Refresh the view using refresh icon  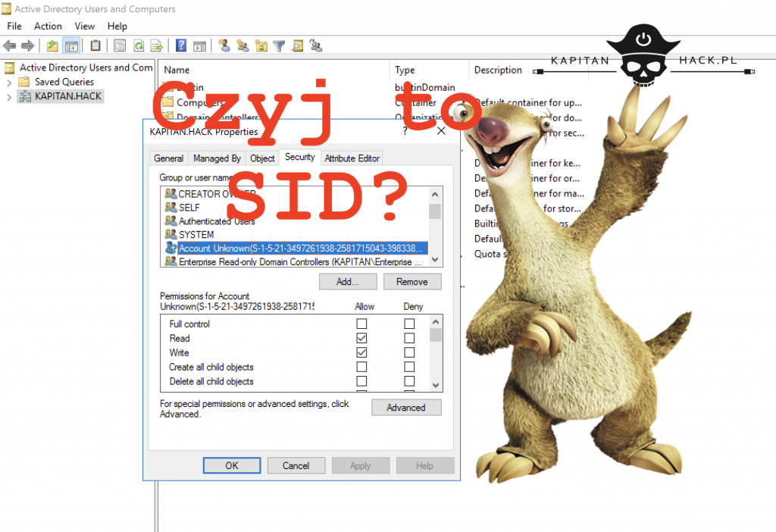139,46
